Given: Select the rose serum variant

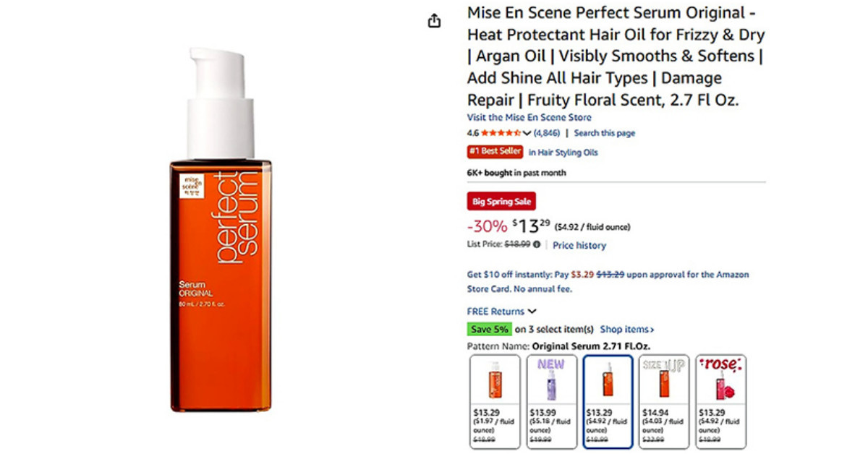Looking at the screenshot, I should pos(720,401).
